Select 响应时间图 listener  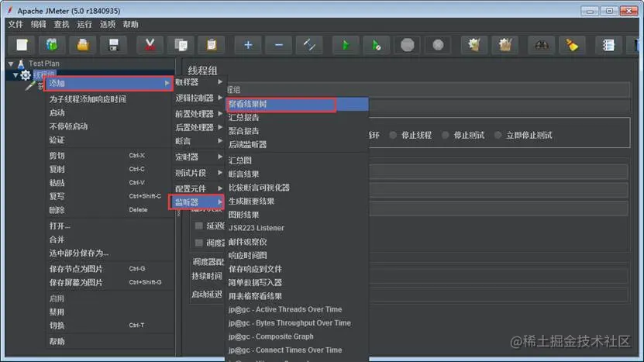[x=298, y=256]
